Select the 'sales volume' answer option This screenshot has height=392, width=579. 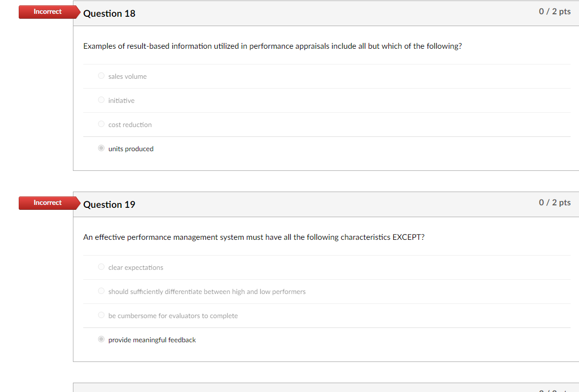101,75
